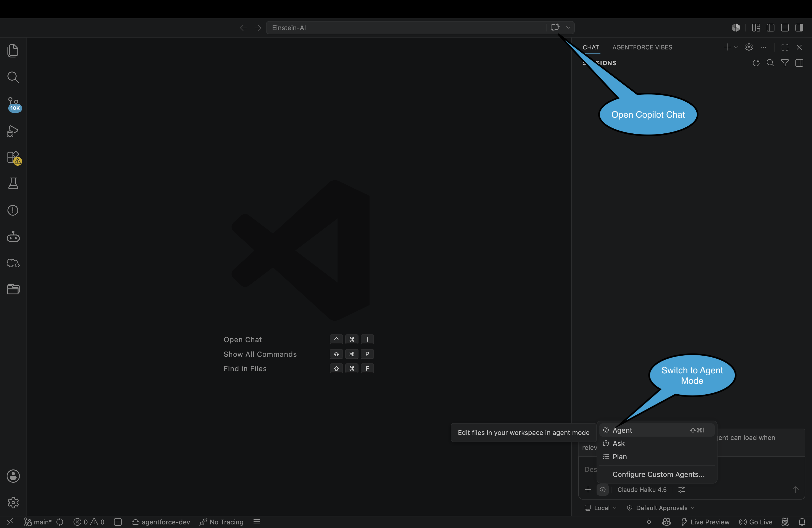This screenshot has height=528, width=812.
Task: Open the Explorer view in activity bar
Action: [13, 51]
